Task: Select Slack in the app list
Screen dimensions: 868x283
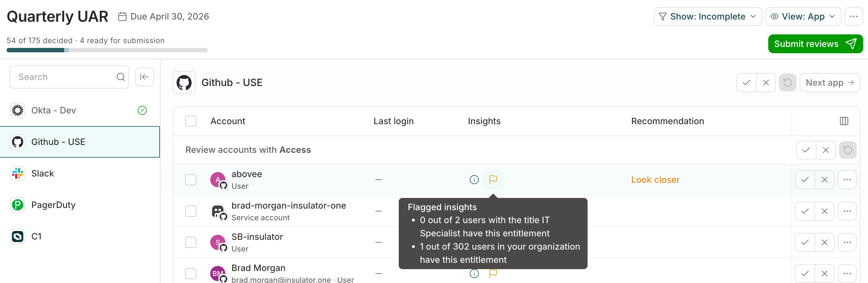Action: pyautogui.click(x=80, y=173)
